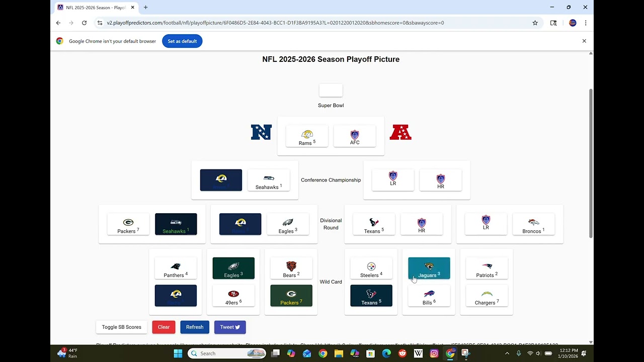This screenshot has height=362, width=644.
Task: Pick the Texans in the Divisional Round
Action: coord(374,224)
